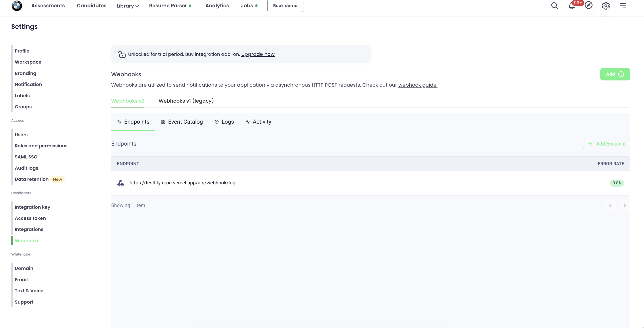Open the Upgrade now link
Screen dimensions: 644x328
[258, 54]
